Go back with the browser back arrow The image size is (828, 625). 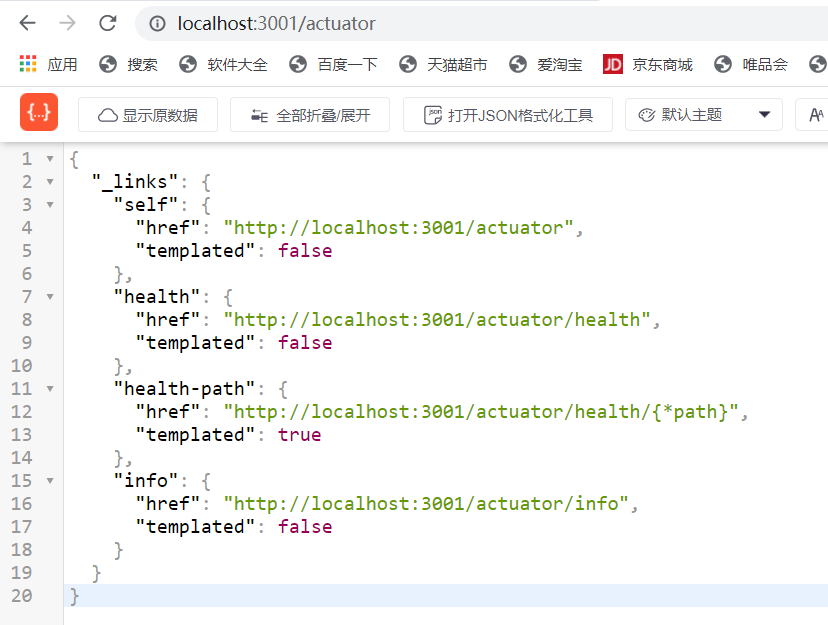[27, 23]
